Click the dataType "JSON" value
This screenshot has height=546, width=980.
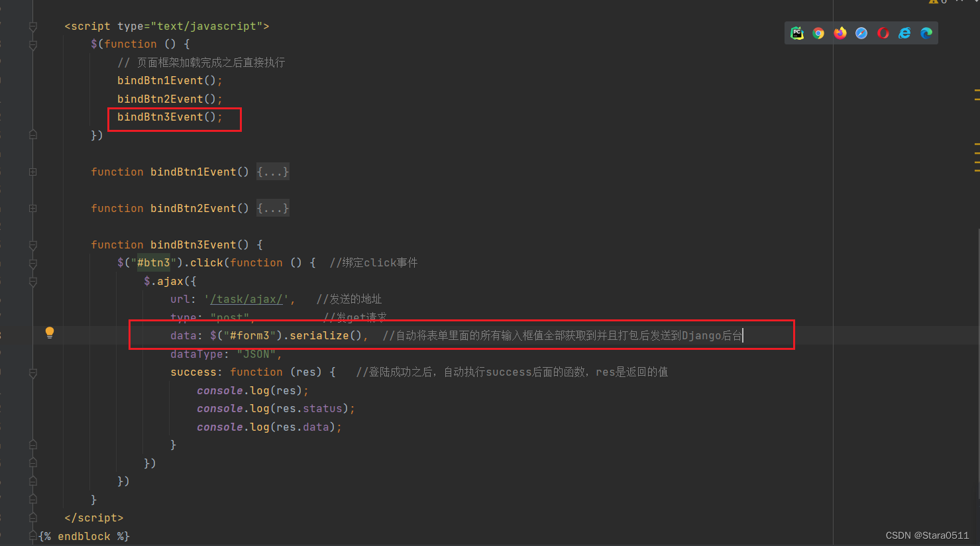tap(256, 355)
